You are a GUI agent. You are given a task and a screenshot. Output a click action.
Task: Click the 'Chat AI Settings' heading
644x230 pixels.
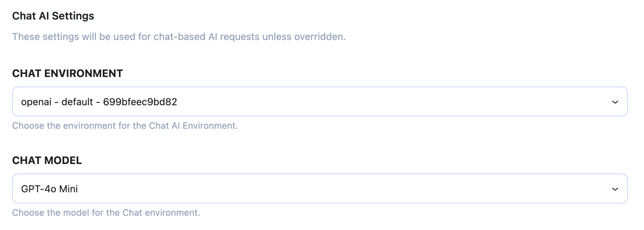click(53, 16)
